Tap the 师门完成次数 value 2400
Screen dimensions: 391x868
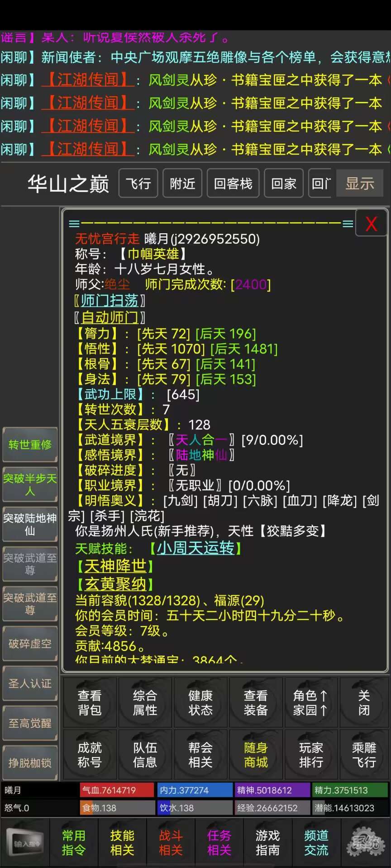click(251, 284)
